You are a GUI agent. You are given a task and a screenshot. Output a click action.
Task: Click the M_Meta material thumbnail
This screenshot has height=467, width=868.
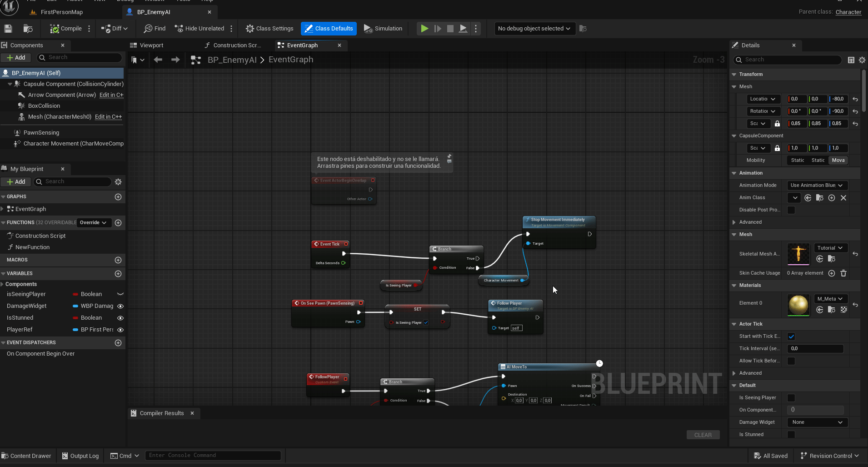click(x=798, y=305)
